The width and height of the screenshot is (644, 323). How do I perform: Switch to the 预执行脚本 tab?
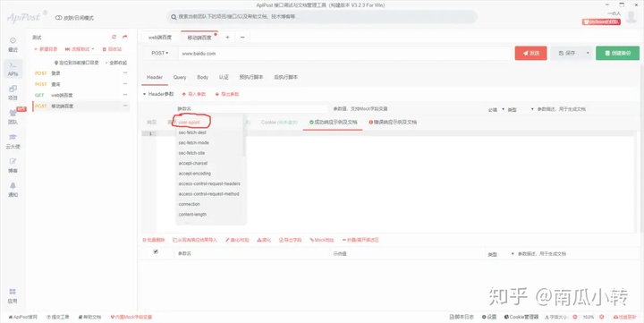tap(251, 77)
